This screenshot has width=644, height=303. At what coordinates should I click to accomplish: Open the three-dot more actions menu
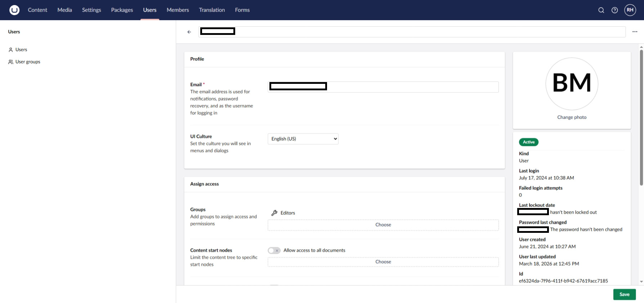tap(635, 32)
